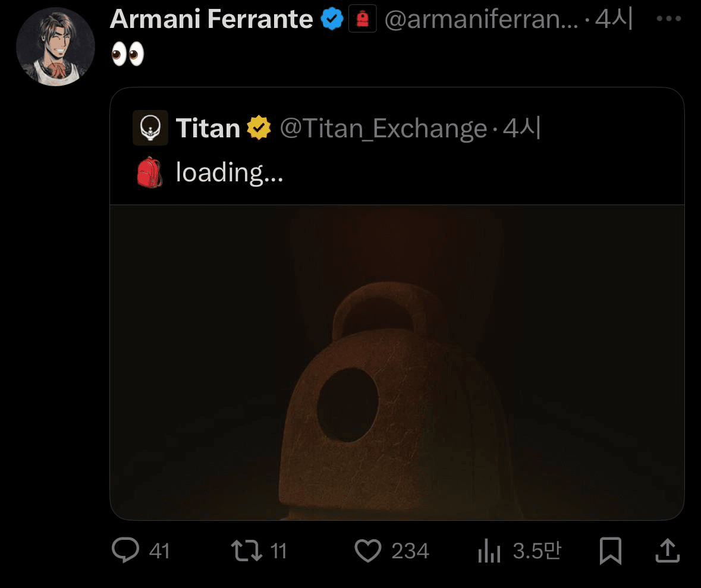Open the @Titan_Exchange handle
This screenshot has height=588, width=701.
point(383,128)
